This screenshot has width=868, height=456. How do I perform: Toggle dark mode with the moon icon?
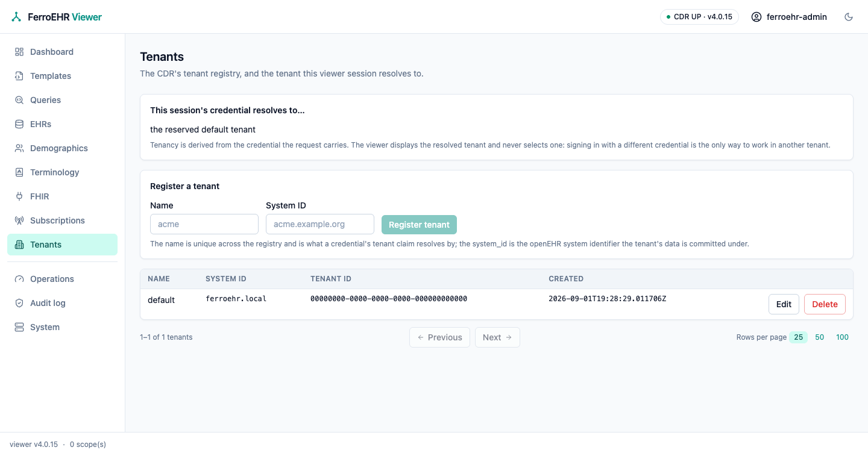tap(849, 17)
